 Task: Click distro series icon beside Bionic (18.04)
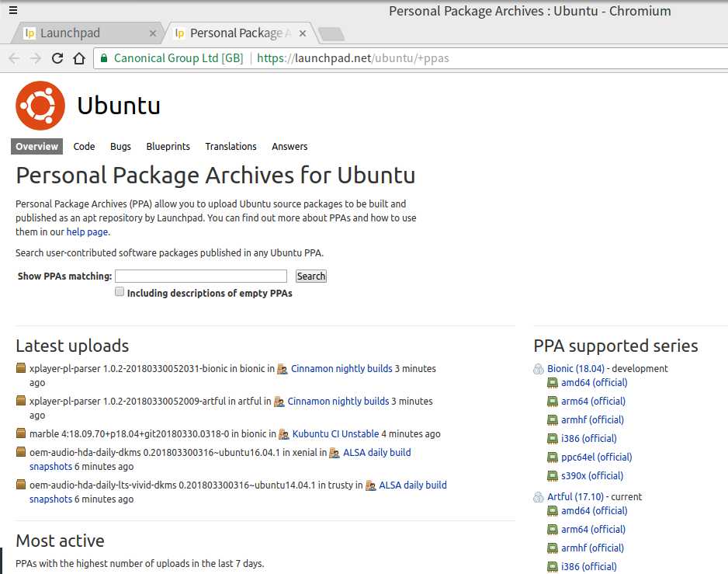tap(539, 369)
